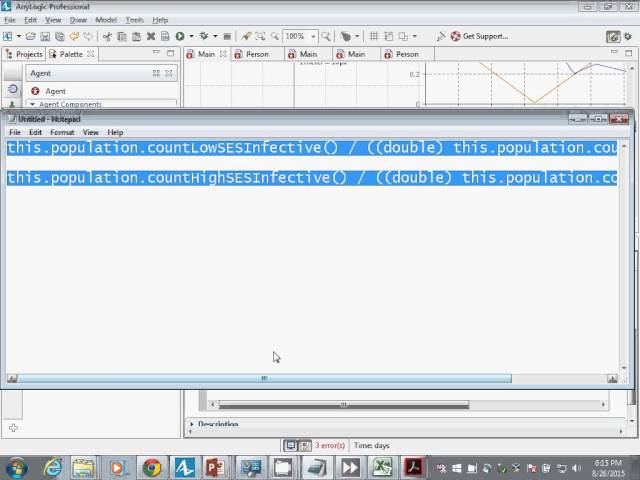This screenshot has height=480, width=640.
Task: Open the Notepad Format menu
Action: click(62, 132)
